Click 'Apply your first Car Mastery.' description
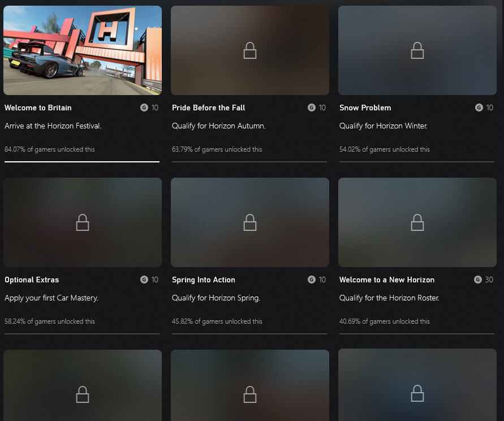 click(x=51, y=298)
